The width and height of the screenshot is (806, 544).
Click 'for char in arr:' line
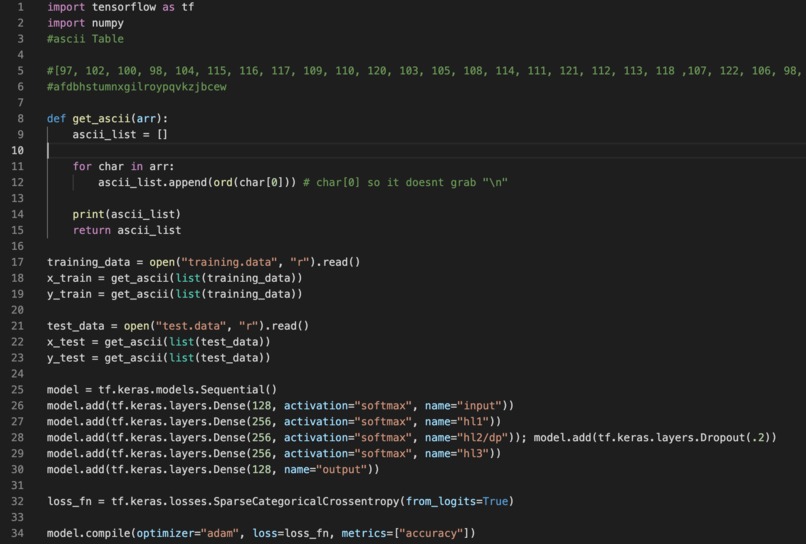(x=123, y=167)
